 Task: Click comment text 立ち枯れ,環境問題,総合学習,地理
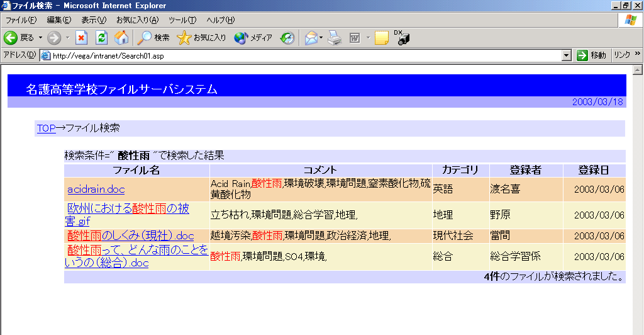pos(284,215)
